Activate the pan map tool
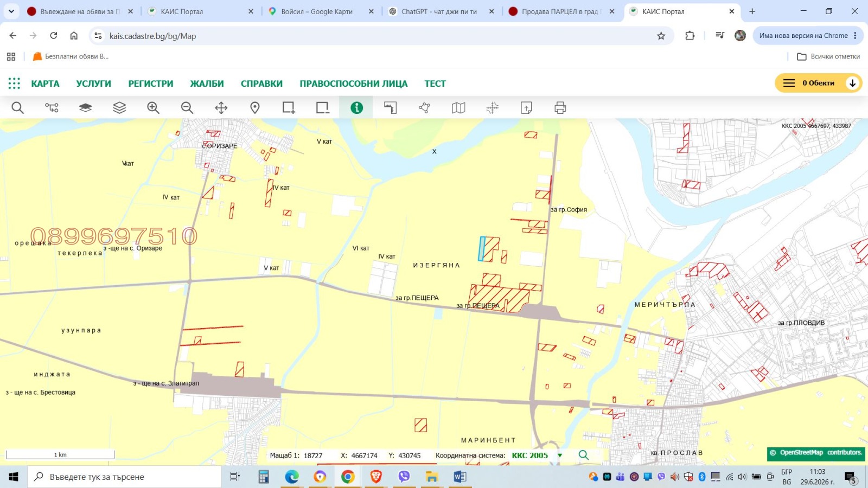This screenshot has width=868, height=488. pyautogui.click(x=221, y=108)
